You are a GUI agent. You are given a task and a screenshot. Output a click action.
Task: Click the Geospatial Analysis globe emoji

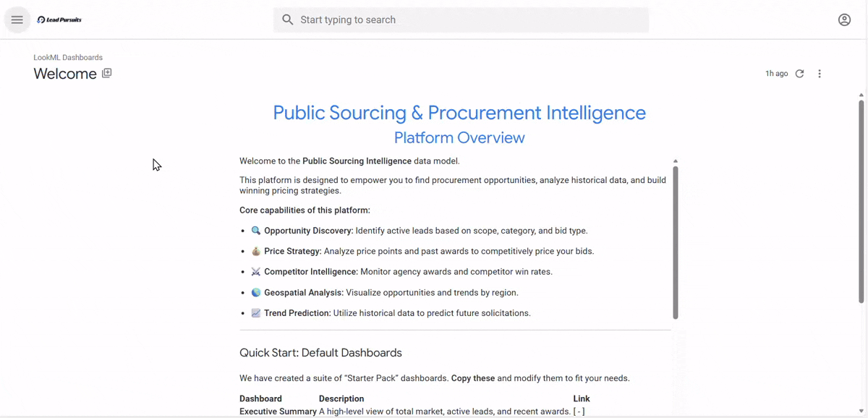[x=256, y=292]
